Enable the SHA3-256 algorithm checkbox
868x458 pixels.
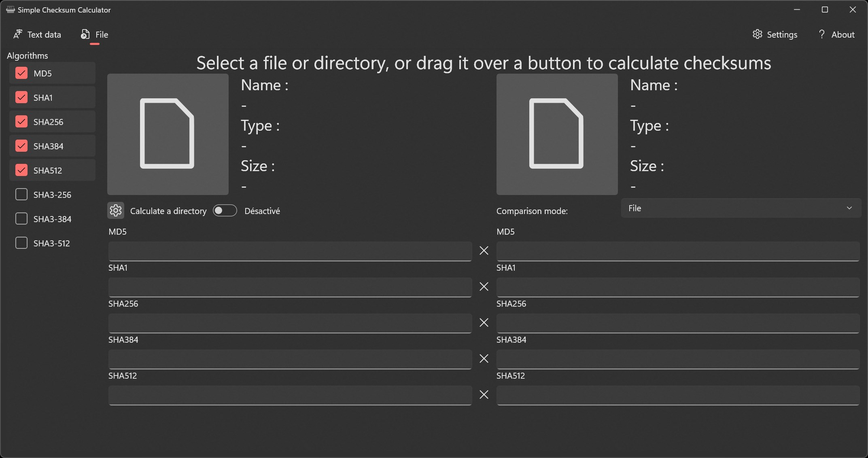[21, 195]
